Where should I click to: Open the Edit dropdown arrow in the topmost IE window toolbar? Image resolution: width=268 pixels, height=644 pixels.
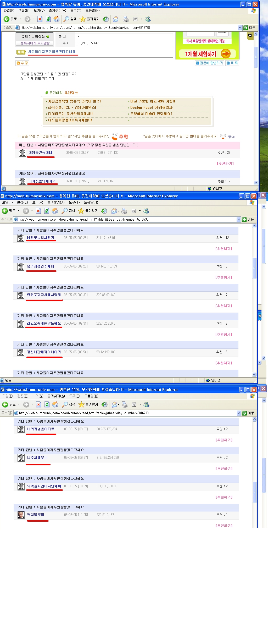pyautogui.click(x=141, y=19)
